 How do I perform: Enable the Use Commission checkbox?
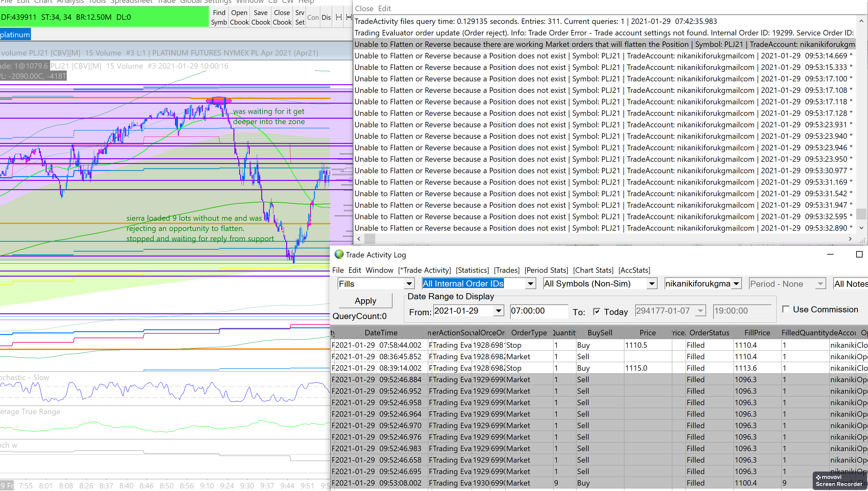pos(786,309)
